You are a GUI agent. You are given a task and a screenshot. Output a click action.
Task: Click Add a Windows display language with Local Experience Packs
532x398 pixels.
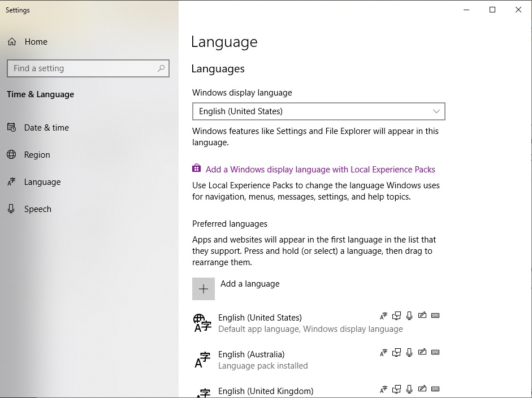[321, 169]
